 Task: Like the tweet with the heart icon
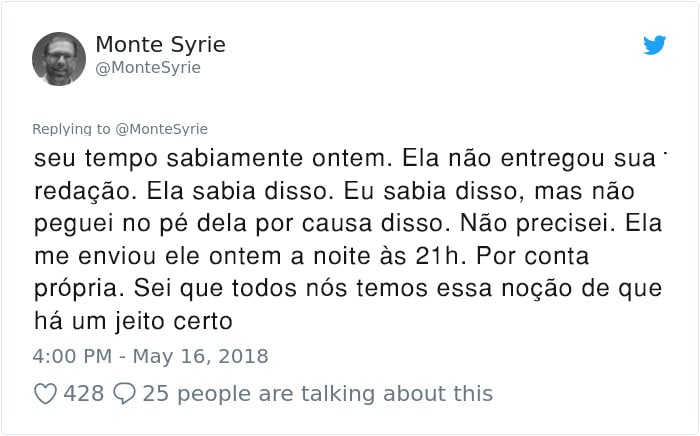click(46, 394)
